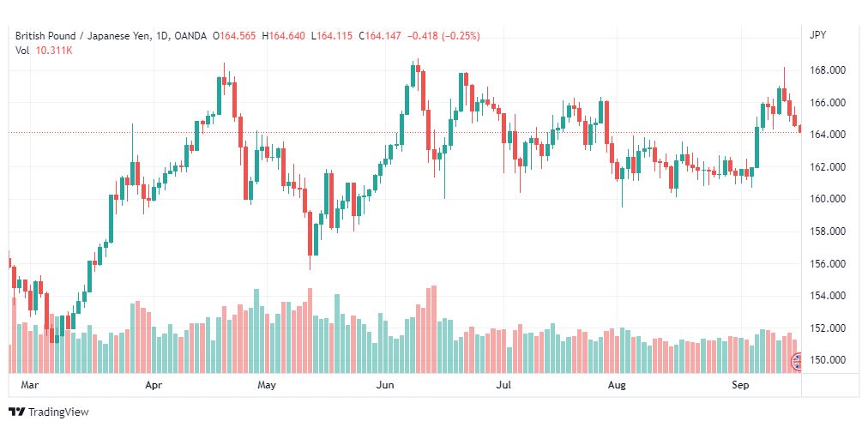868x427 pixels.
Task: Click the 150.000 price scale label
Action: 829,360
